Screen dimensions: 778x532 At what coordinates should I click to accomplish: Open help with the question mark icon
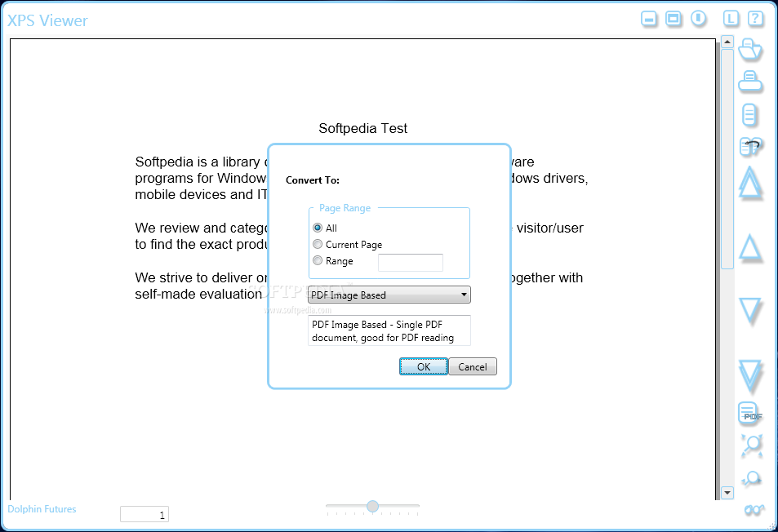point(755,19)
